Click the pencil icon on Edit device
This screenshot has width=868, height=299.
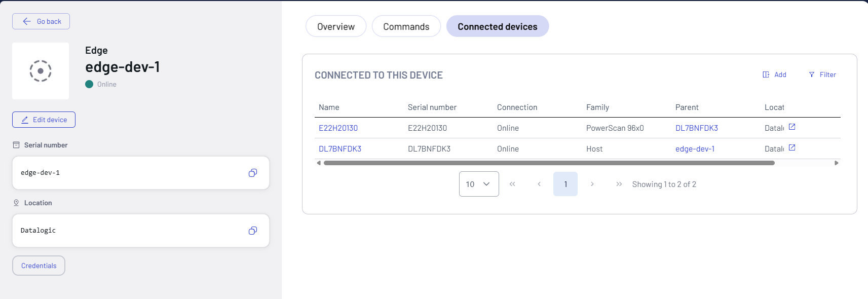[x=25, y=120]
